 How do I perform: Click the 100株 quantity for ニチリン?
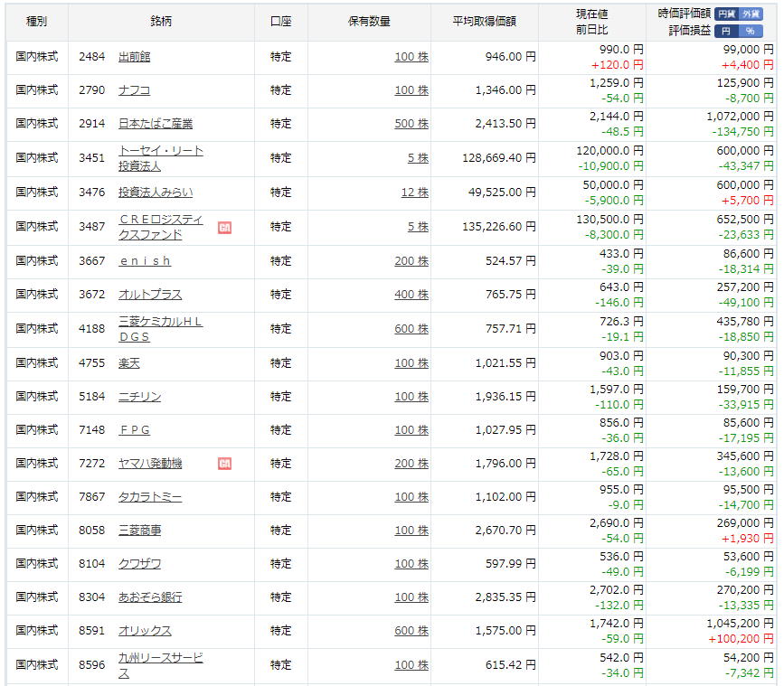tap(411, 397)
